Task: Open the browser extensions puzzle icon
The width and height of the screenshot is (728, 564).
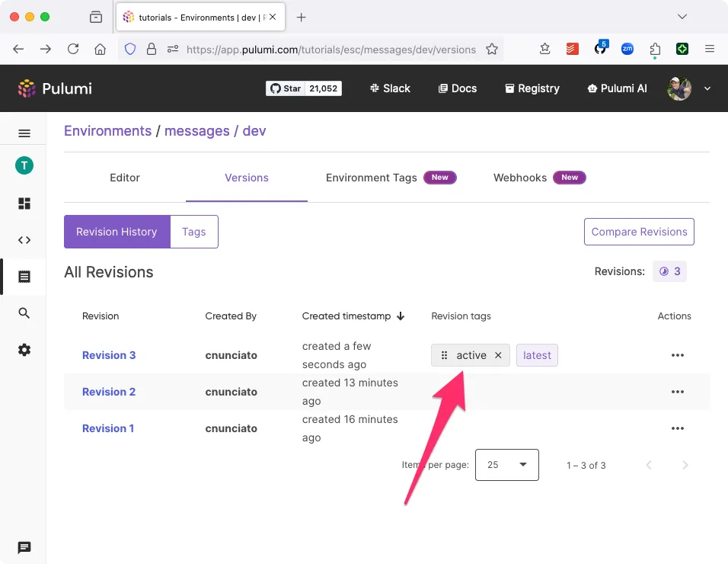Action: click(x=655, y=49)
